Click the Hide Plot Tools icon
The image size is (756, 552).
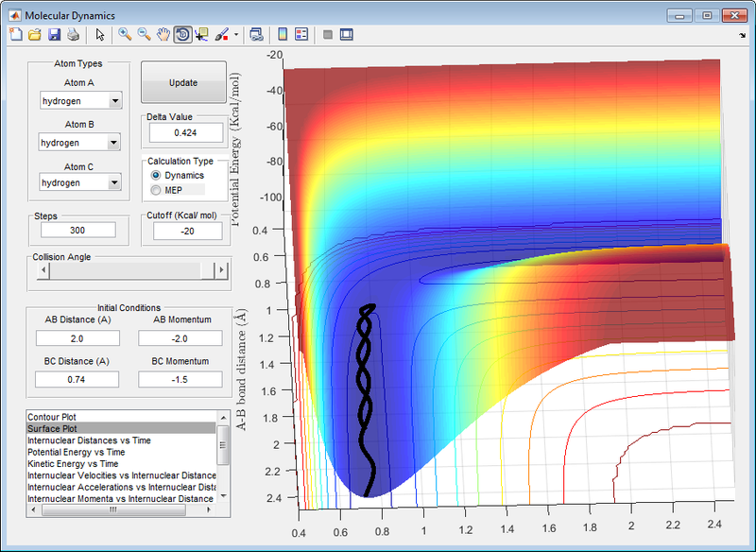click(x=328, y=34)
